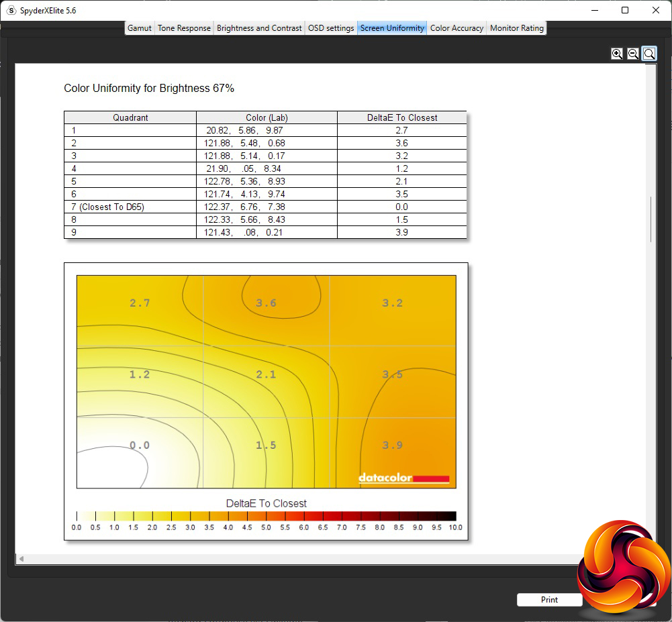
Task: Click the DeltaE table cell showing 3.9
Action: coord(401,232)
